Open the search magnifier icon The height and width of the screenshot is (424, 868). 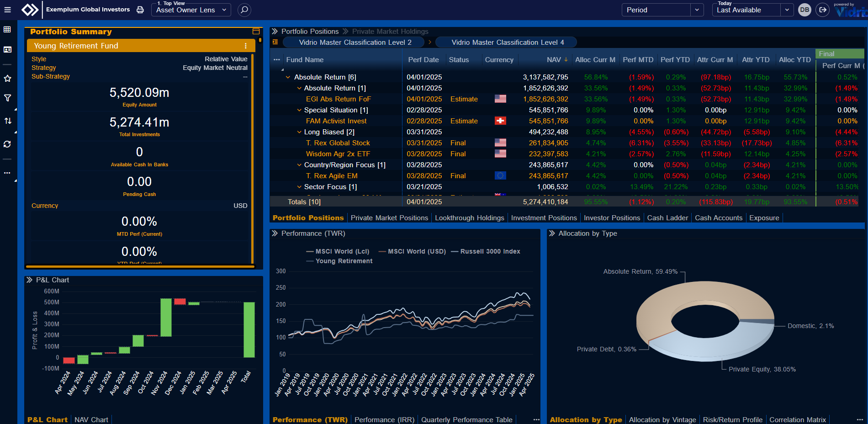click(244, 10)
